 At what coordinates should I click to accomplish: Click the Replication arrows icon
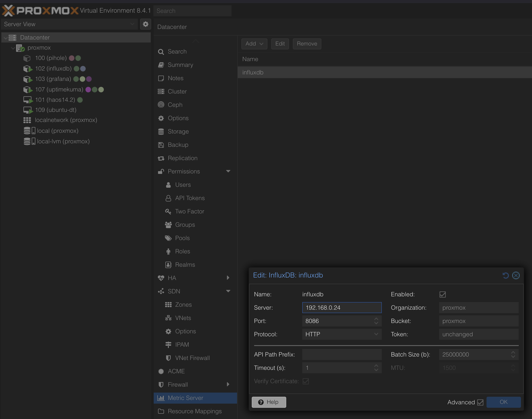pyautogui.click(x=161, y=158)
